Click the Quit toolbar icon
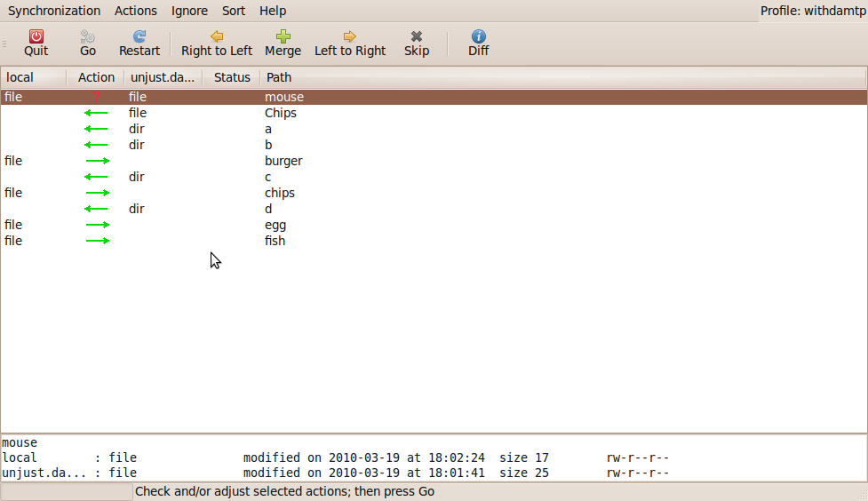 pos(36,36)
